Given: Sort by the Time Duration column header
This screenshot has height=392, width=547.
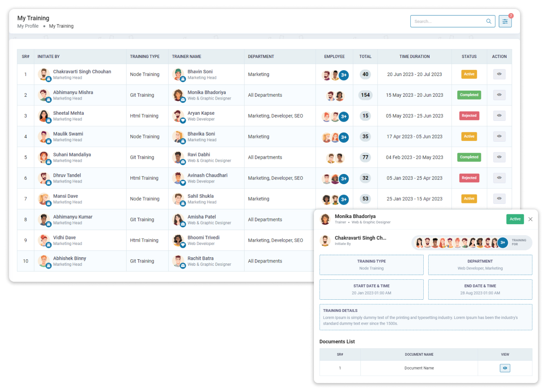Looking at the screenshot, I should 414,57.
